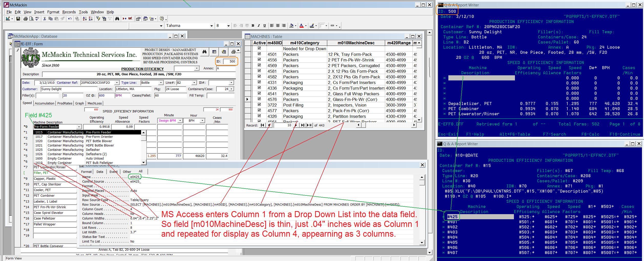The width and height of the screenshot is (644, 261).
Task: Click the New Record icon in toolbar
Action: coord(124,19)
